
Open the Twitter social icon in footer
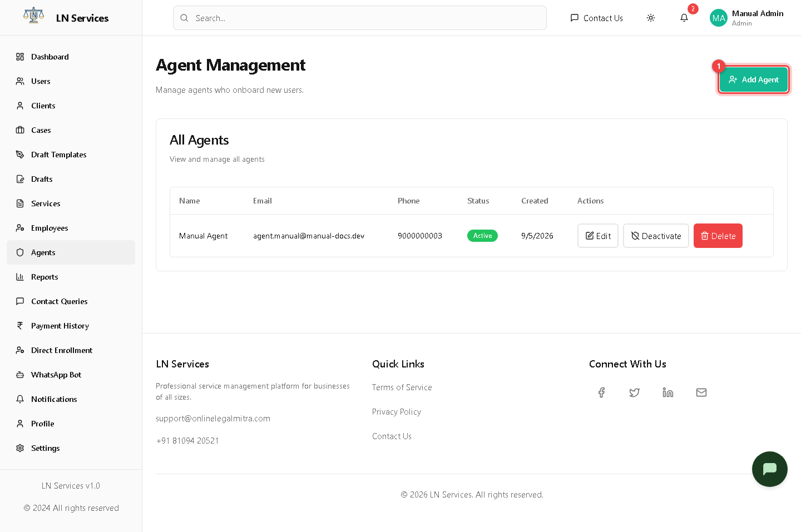pyautogui.click(x=635, y=392)
